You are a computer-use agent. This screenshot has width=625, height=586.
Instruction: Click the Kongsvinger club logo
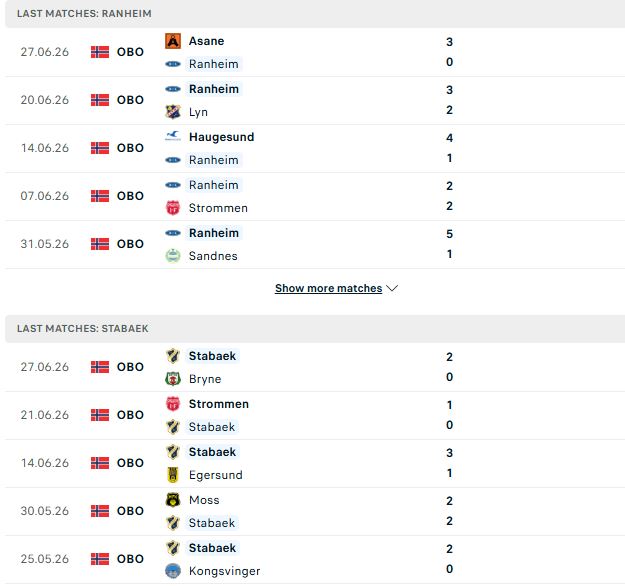[x=173, y=571]
